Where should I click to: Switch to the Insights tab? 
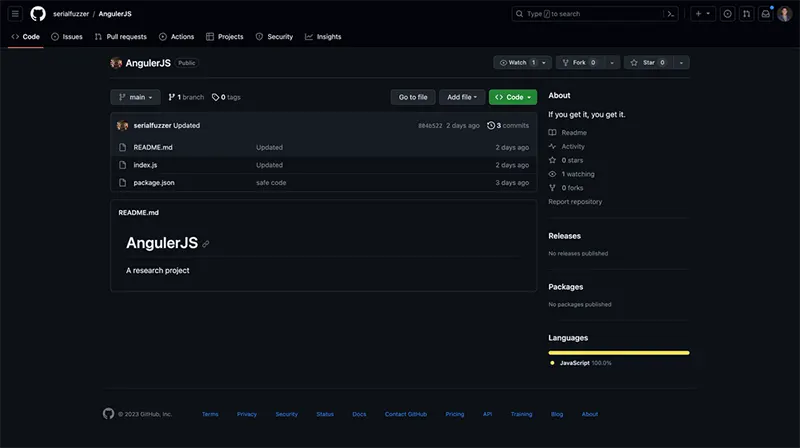coord(323,37)
